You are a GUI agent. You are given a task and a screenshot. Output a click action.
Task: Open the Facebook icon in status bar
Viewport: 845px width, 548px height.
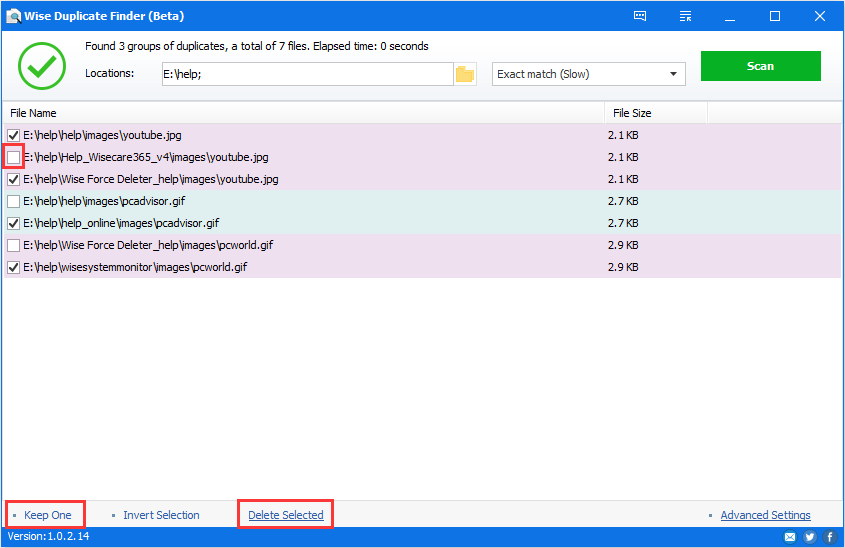pos(830,537)
